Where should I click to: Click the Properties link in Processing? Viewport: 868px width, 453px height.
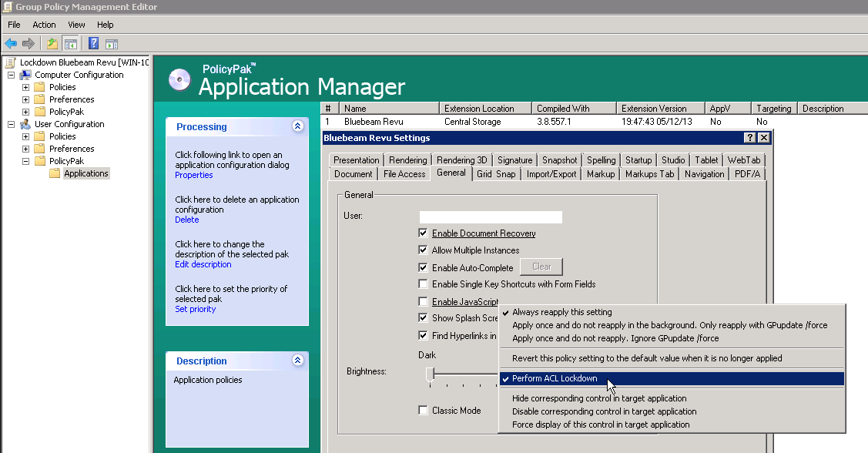194,175
